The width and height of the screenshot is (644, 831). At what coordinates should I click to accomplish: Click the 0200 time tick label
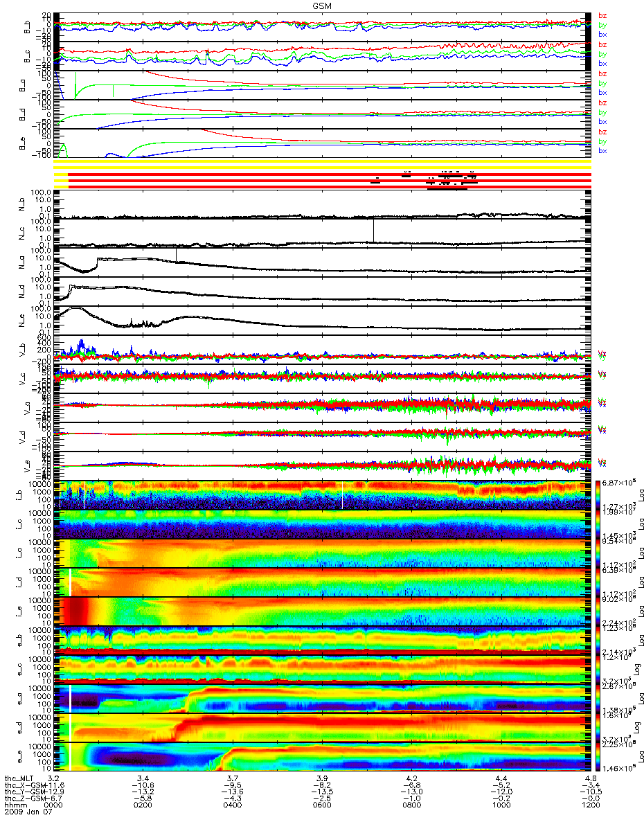coord(143,805)
